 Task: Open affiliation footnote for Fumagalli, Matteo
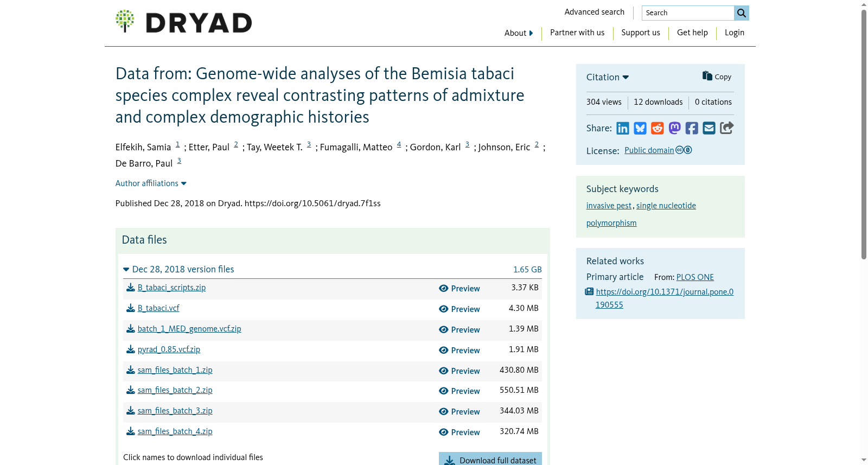point(399,144)
